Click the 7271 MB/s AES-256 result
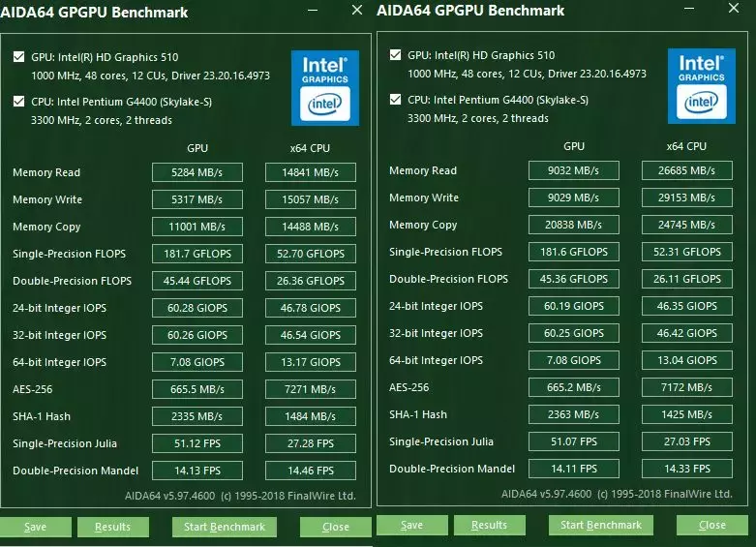756x547 pixels. click(311, 389)
